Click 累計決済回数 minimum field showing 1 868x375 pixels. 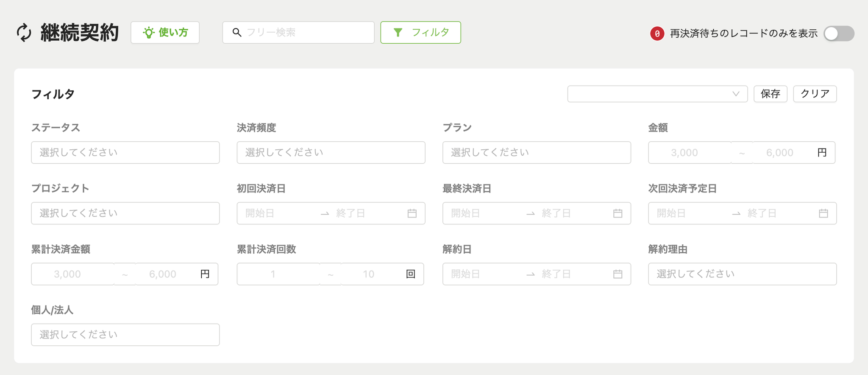tap(278, 274)
